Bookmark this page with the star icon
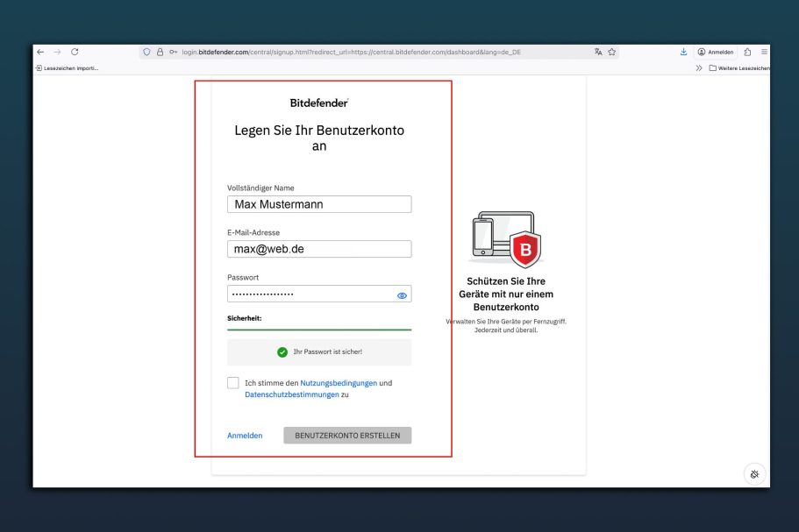Image resolution: width=799 pixels, height=532 pixels. point(612,52)
